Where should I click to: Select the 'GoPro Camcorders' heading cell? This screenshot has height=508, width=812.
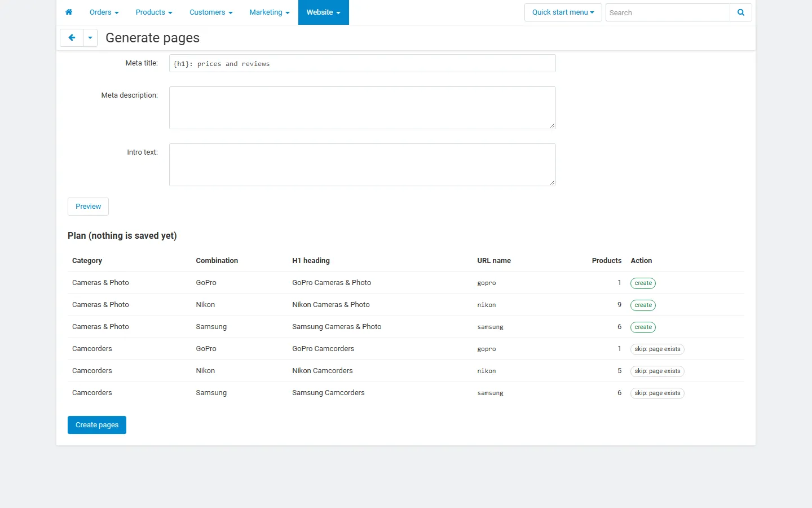[323, 349]
